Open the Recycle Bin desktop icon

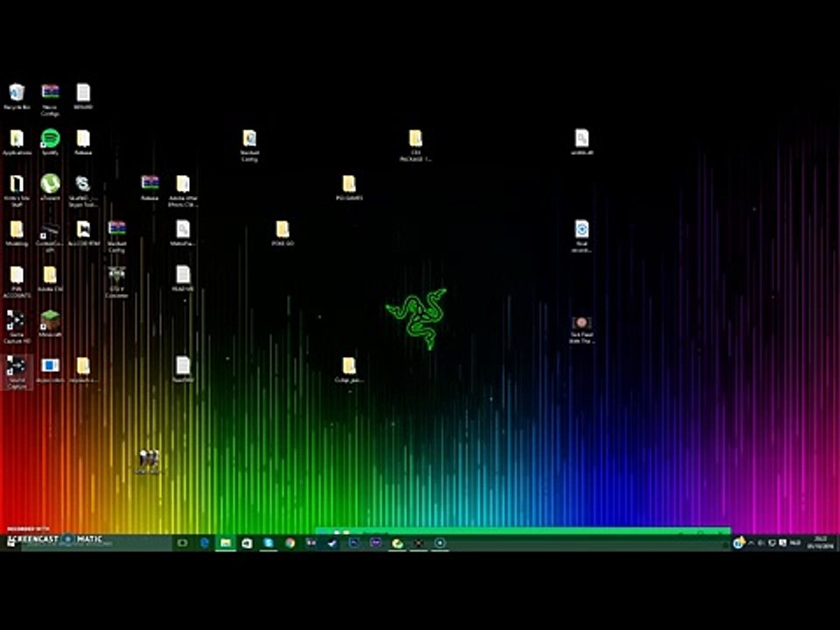[x=17, y=96]
